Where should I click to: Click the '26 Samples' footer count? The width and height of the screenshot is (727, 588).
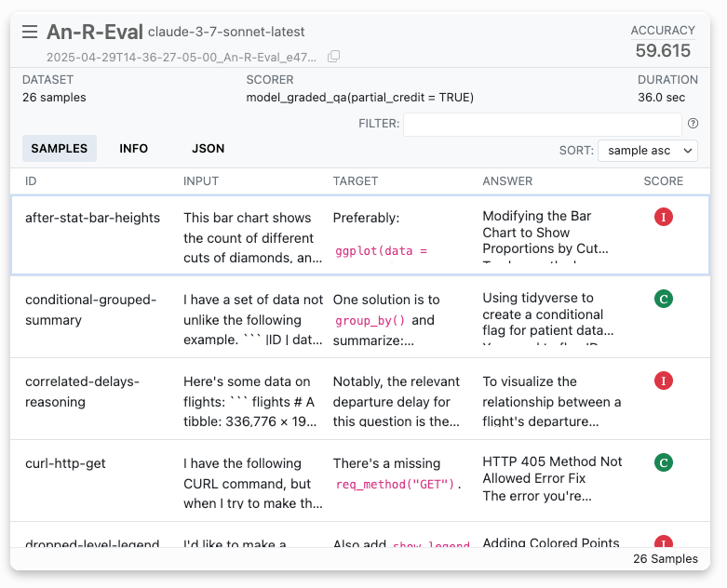click(666, 559)
